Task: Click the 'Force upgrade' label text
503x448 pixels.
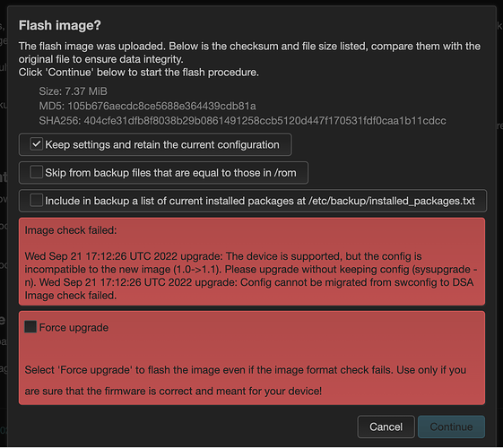Action: coord(74,328)
